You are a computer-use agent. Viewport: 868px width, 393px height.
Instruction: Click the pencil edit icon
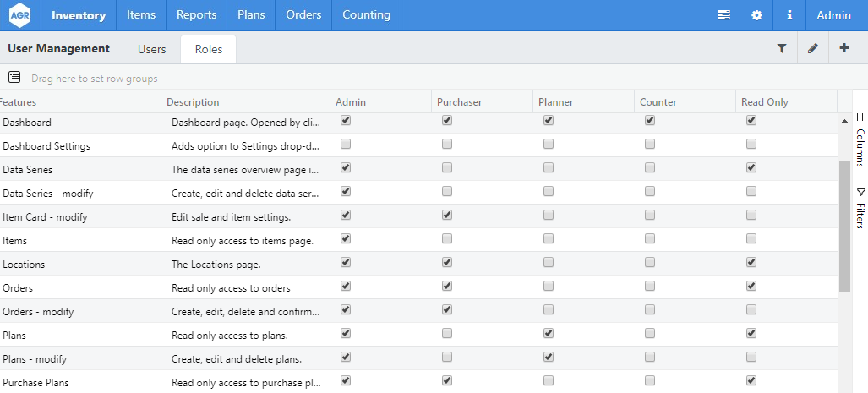813,49
